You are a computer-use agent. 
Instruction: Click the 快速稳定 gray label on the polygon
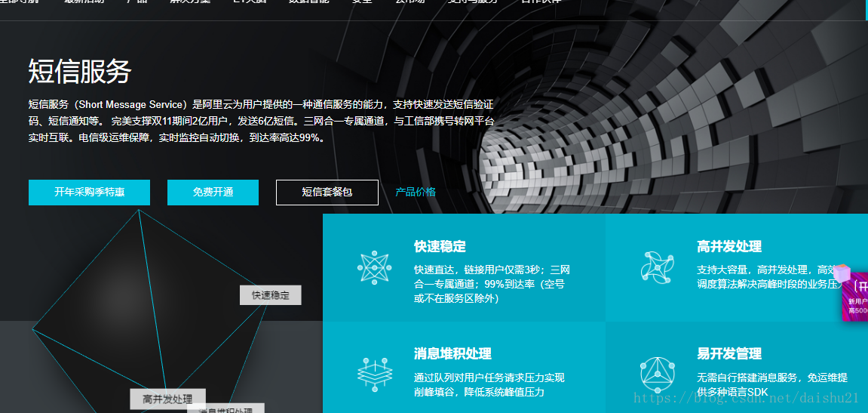[271, 295]
